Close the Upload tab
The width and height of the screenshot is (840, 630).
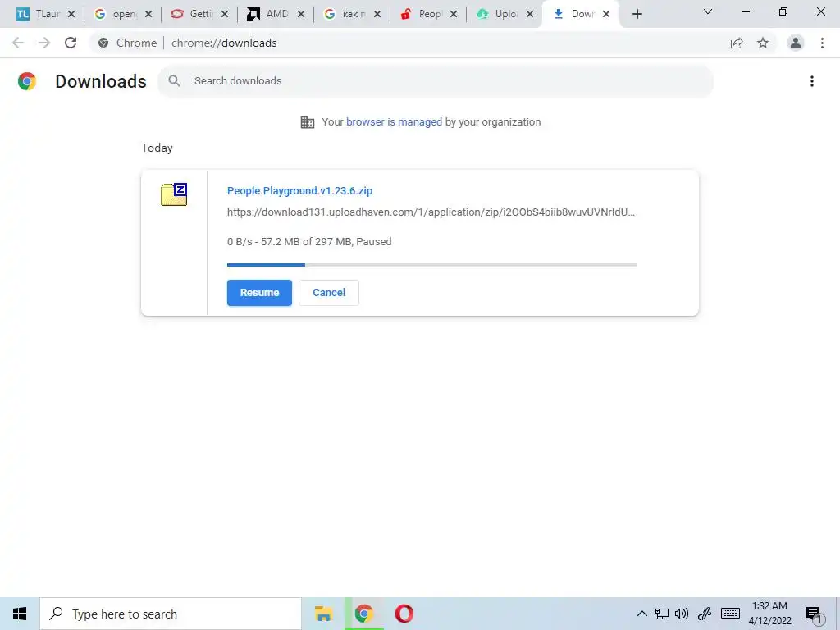click(530, 14)
